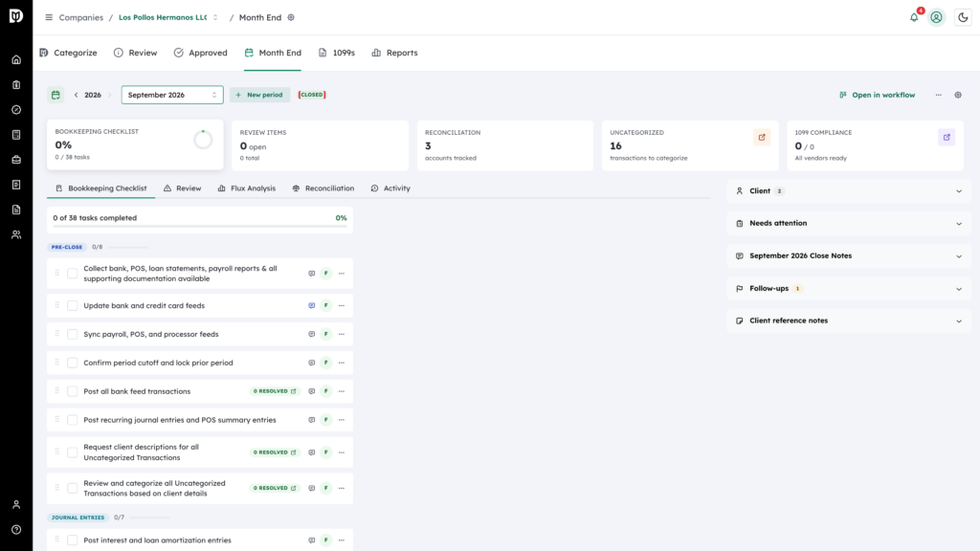Image resolution: width=980 pixels, height=551 pixels.
Task: Check Sync payroll, POS, and processor feeds
Action: click(x=73, y=334)
